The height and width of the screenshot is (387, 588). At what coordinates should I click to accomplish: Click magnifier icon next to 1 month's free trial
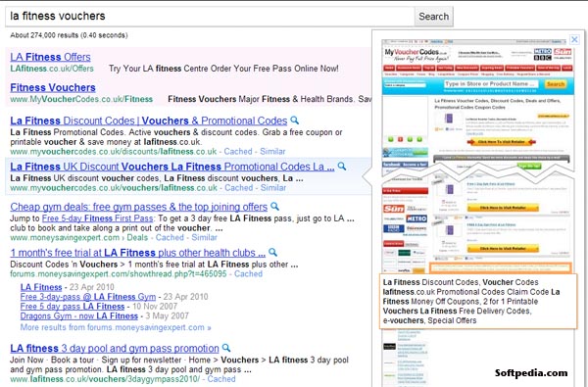click(273, 252)
